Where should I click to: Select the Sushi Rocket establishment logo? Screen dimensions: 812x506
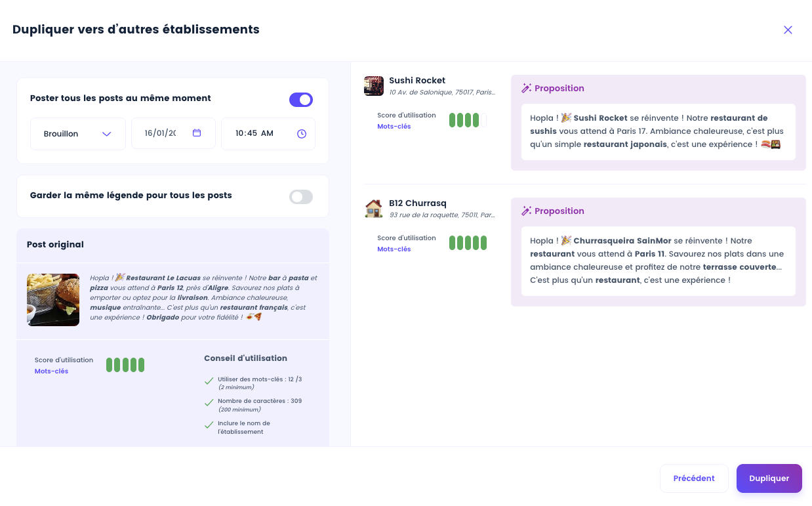coord(374,86)
